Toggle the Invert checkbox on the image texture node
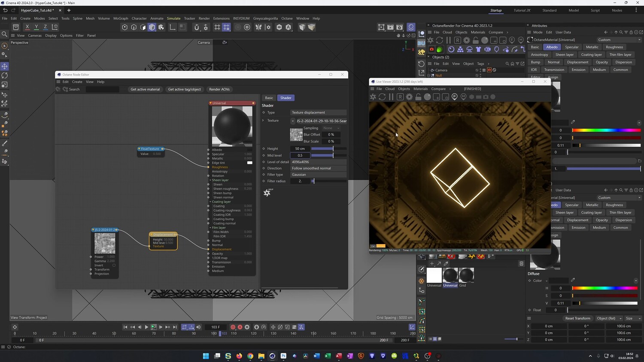Screen dimensions: 644x362 click(114, 265)
